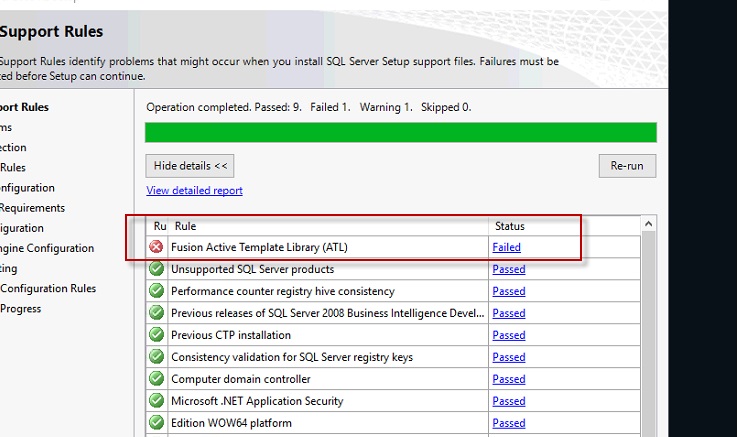Click the green check icon for Previous releases of SQL Server 2008
Viewport: 739px width, 437px height.
click(156, 313)
